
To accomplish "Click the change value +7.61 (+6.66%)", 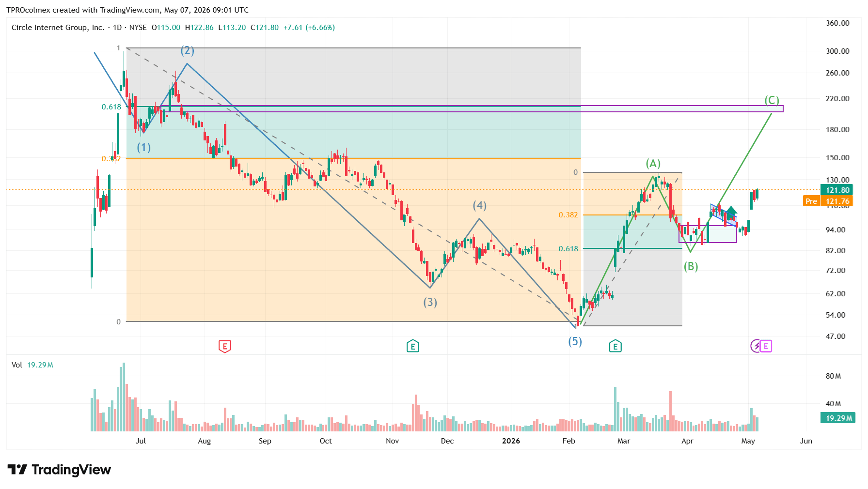I will pos(309,28).
